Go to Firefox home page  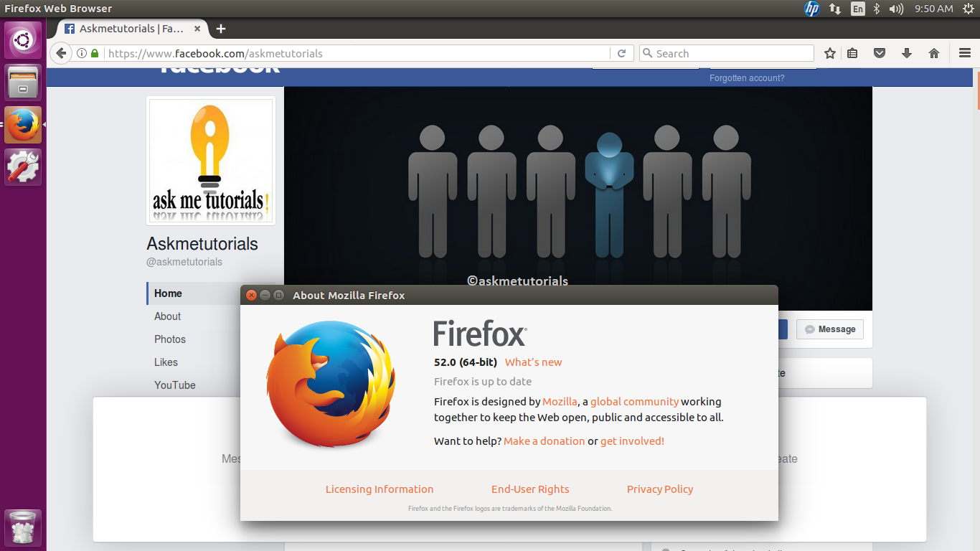click(934, 53)
